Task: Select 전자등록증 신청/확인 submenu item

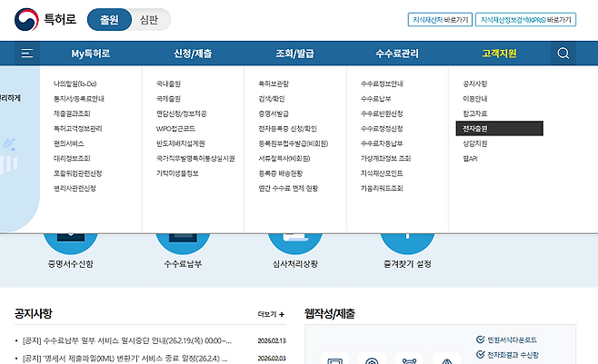Action: (x=287, y=129)
